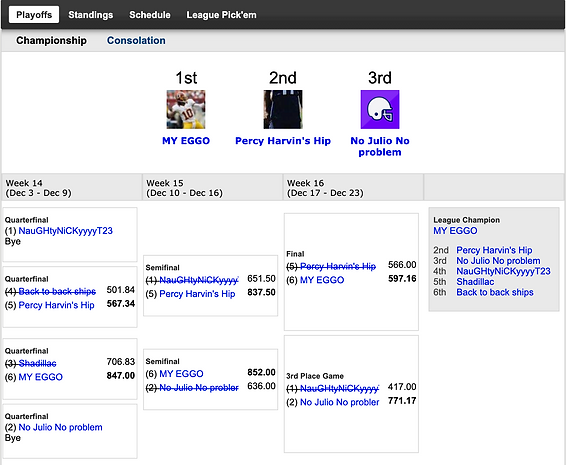Screen dimensions: 566x465
Task: Open MY EGGO in the Quarterfinal box
Action: click(40, 377)
